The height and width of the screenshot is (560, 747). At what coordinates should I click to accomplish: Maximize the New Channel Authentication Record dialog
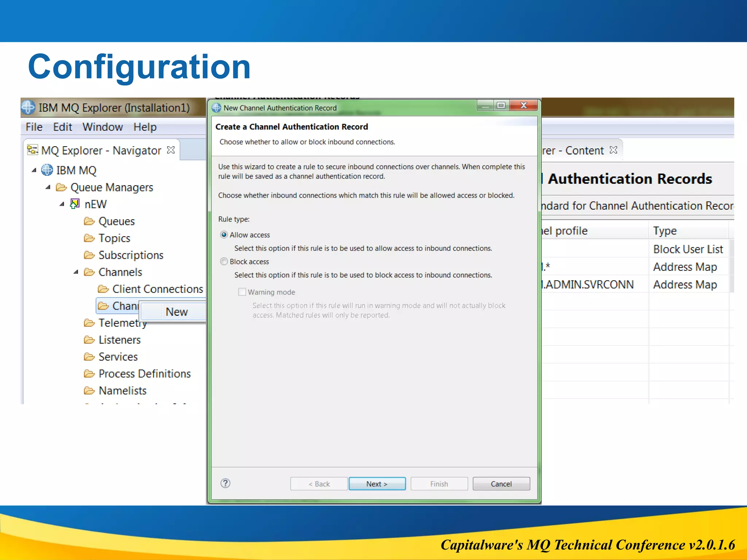click(x=501, y=105)
